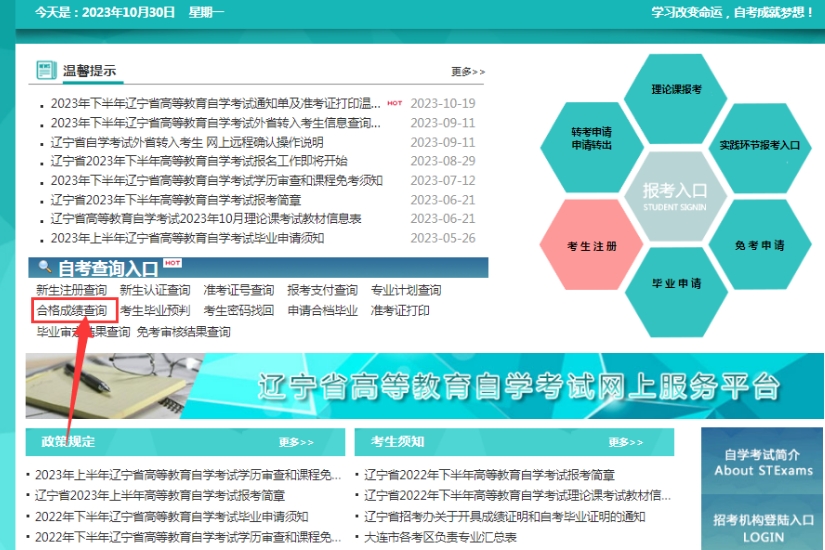Open 2022年下半年学历审查和课程免 policy item
The width and height of the screenshot is (825, 550).
coord(188,537)
